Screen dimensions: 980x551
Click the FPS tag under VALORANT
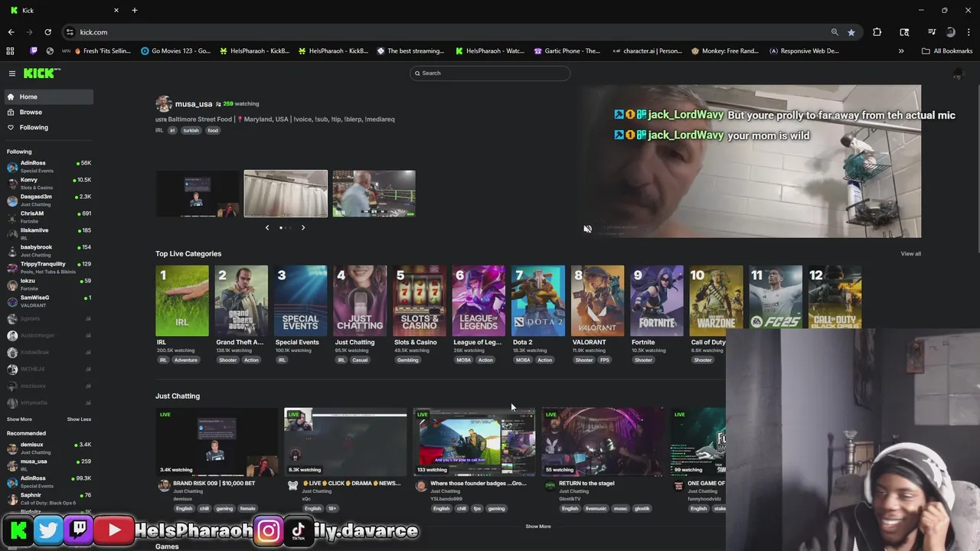coord(605,360)
